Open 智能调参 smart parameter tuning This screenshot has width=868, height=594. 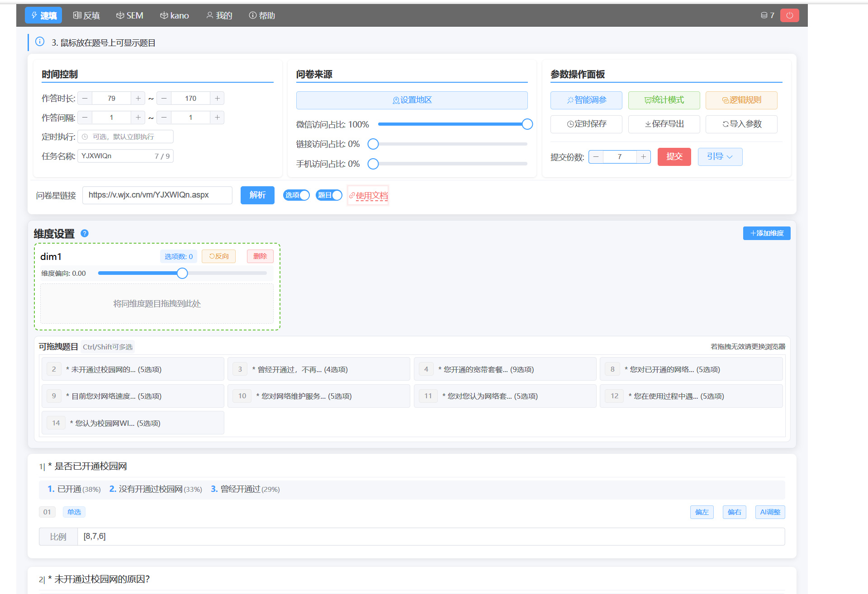[586, 100]
